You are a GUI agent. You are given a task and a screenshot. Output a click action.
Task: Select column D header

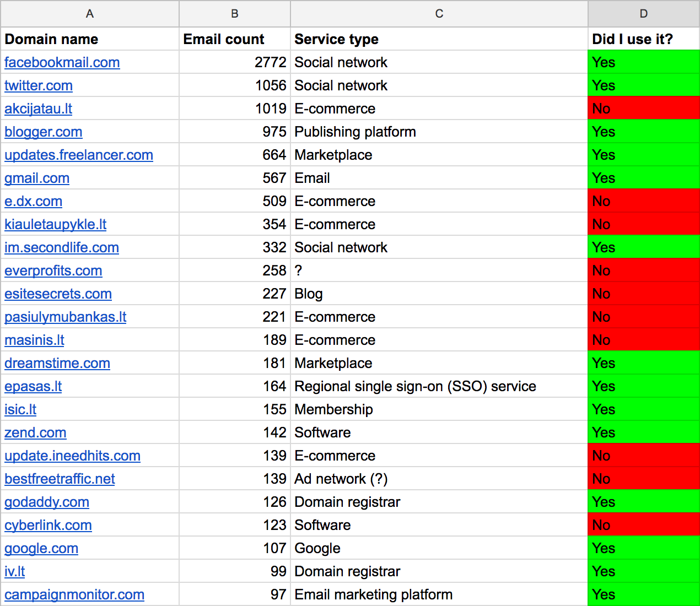(643, 14)
